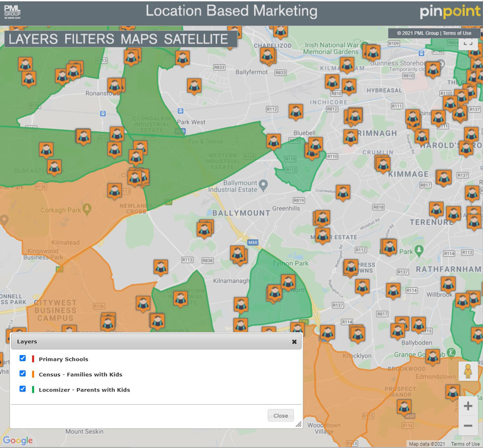Screen dimensions: 483x448
Task: Zoom out with the minus button
Action: [x=468, y=426]
